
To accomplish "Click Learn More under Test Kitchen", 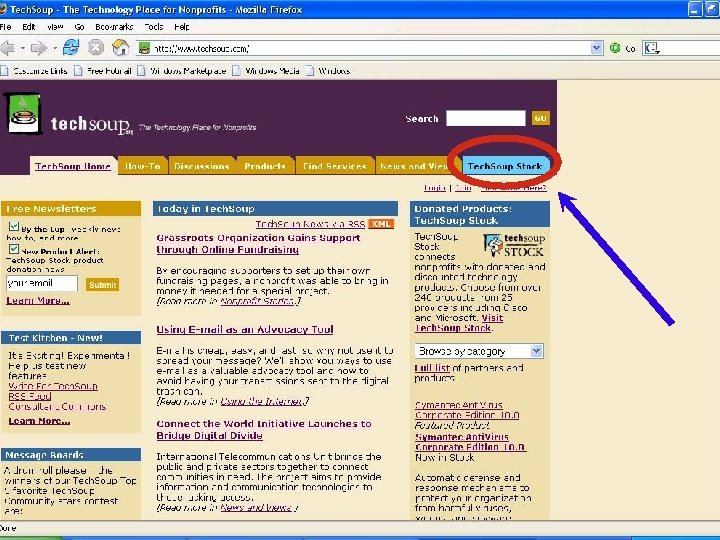I will tap(39, 421).
